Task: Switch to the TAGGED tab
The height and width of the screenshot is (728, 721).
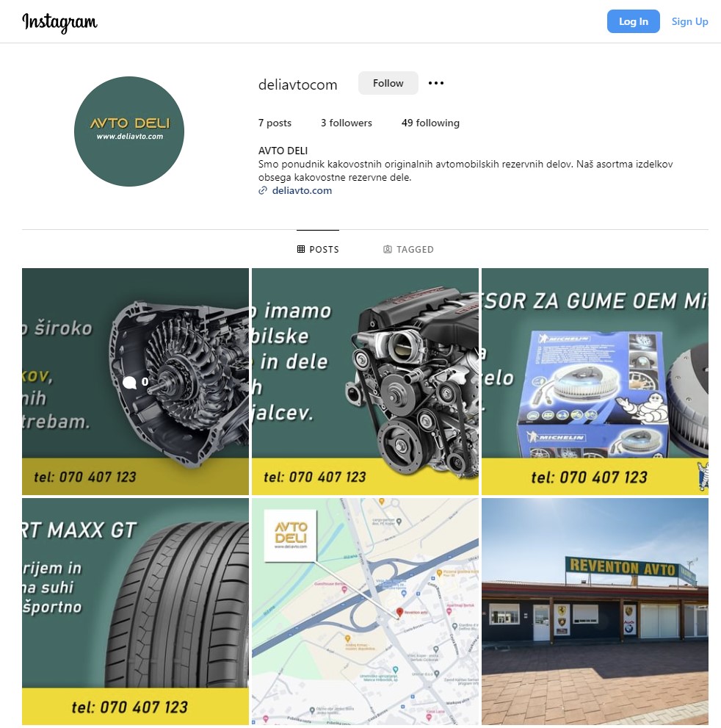Action: (408, 249)
